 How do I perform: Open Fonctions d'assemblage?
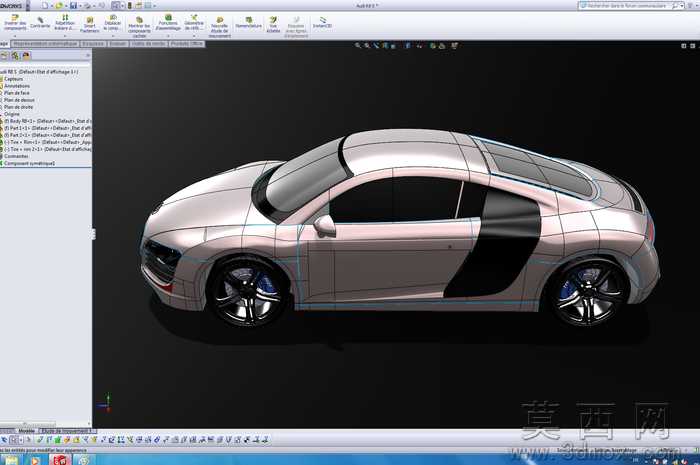[x=168, y=22]
